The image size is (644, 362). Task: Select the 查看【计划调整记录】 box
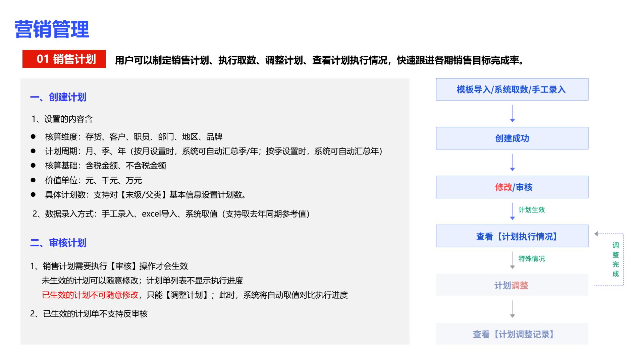pos(512,334)
